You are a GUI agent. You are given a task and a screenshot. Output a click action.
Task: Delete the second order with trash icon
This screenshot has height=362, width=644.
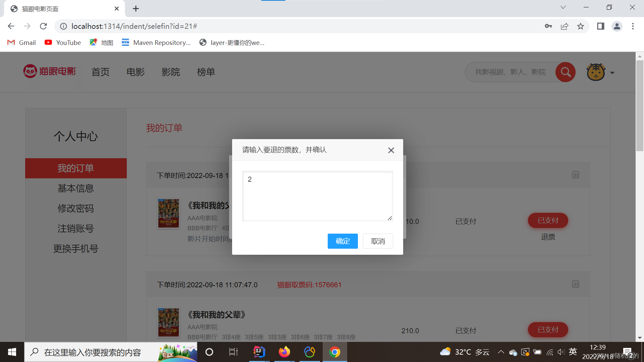pyautogui.click(x=576, y=284)
